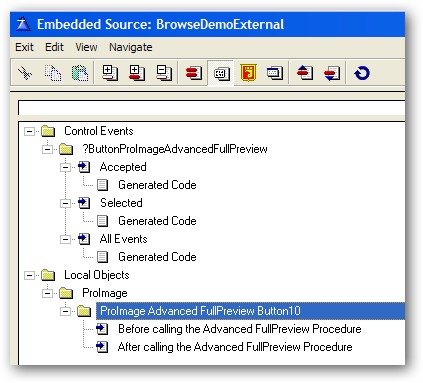The width and height of the screenshot is (423, 383).
Task: Toggle the pressed dotted-box view toolbar button
Action: click(x=221, y=73)
